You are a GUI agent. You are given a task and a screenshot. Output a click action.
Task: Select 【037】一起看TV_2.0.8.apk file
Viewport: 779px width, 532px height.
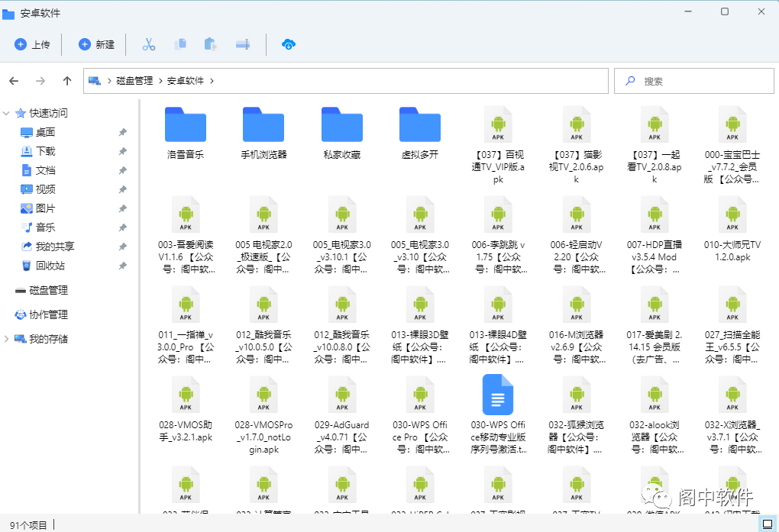[655, 146]
